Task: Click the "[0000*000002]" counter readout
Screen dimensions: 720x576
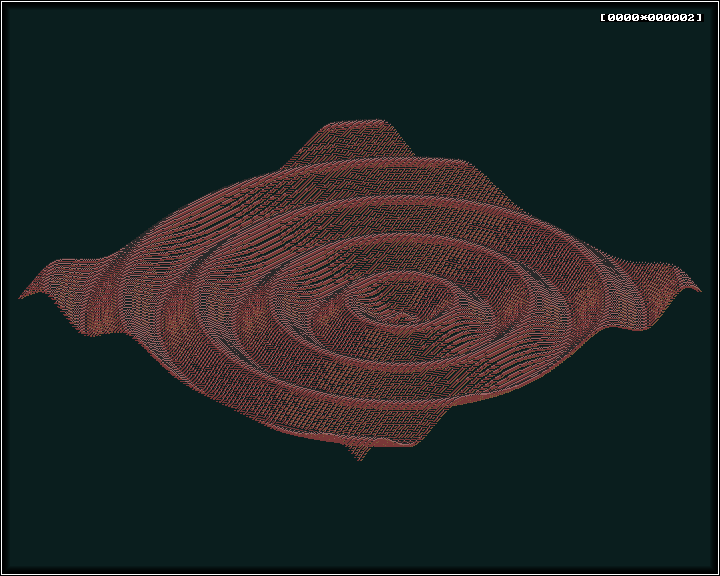Action: [x=652, y=17]
